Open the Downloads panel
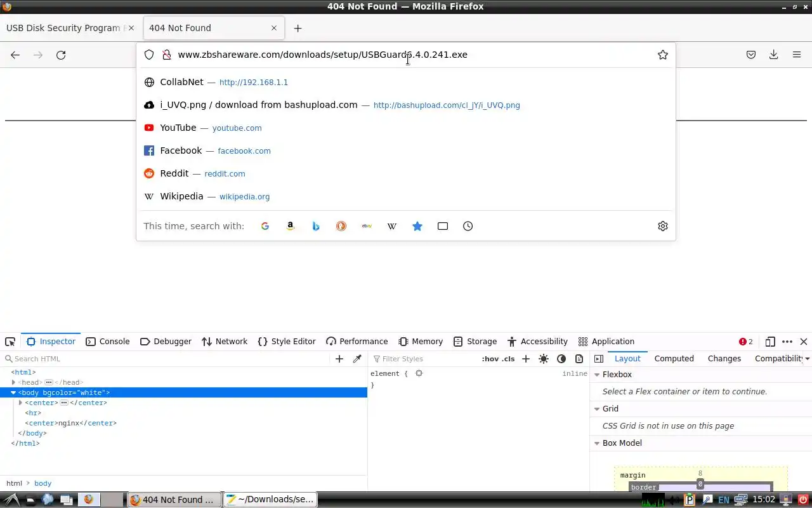Image resolution: width=812 pixels, height=508 pixels. coord(773,55)
